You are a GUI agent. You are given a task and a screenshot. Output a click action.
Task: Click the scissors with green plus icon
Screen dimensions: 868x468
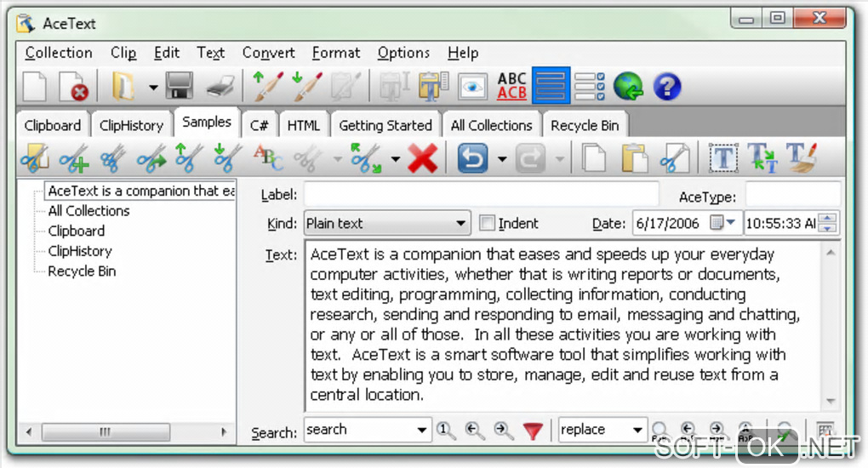[74, 158]
